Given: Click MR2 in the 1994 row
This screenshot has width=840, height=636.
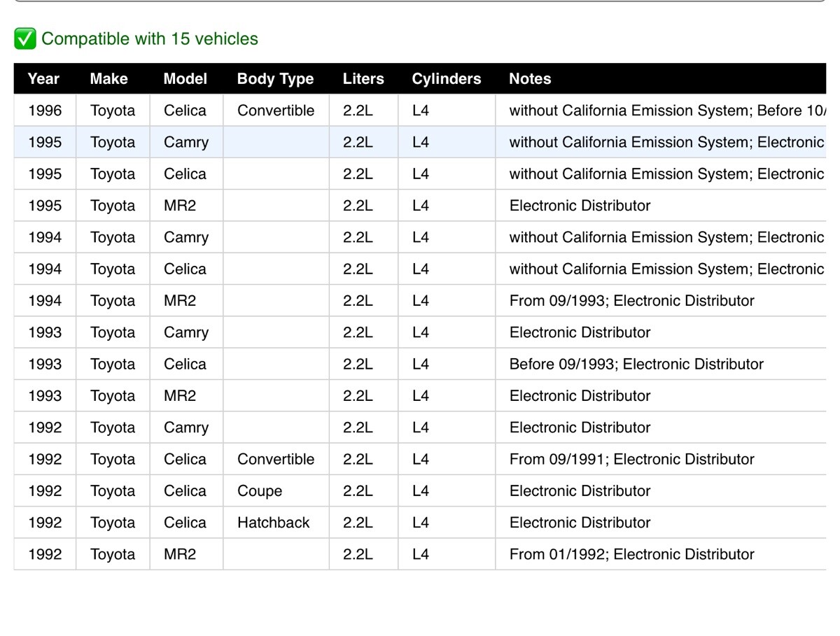Looking at the screenshot, I should point(180,301).
